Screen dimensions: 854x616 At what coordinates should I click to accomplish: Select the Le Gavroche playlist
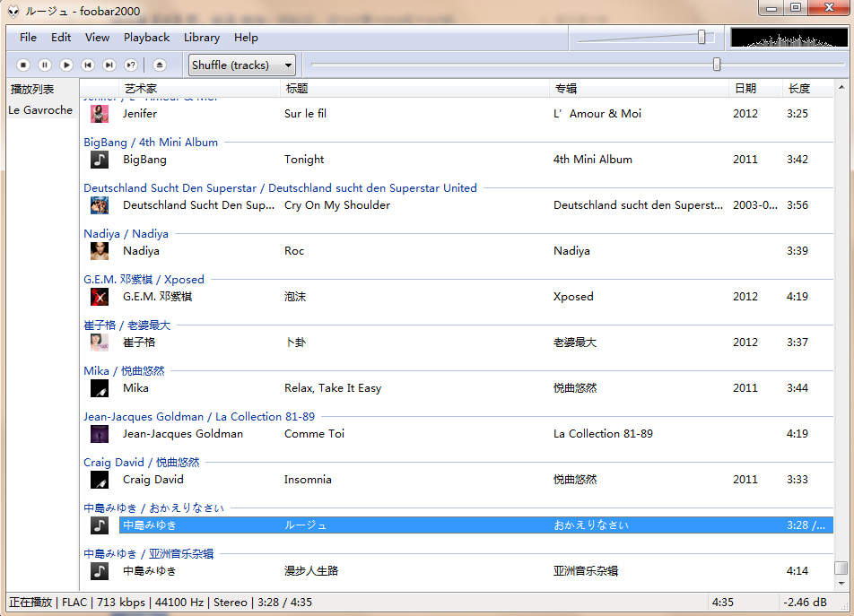click(40, 110)
